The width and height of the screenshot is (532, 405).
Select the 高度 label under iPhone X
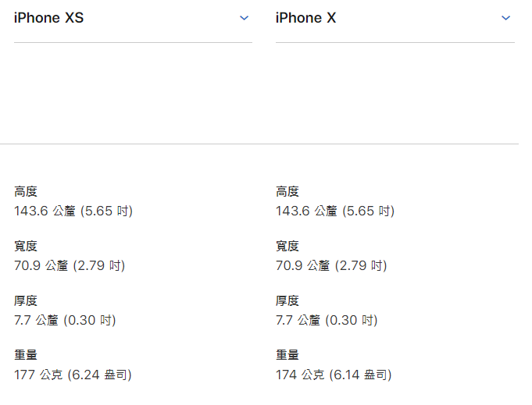tap(287, 191)
